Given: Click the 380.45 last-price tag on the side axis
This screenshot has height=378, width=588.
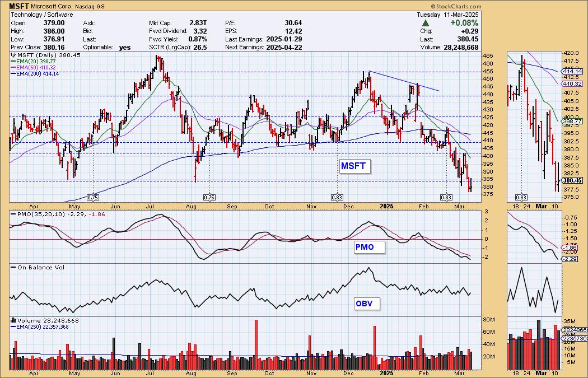Looking at the screenshot, I should click(573, 180).
